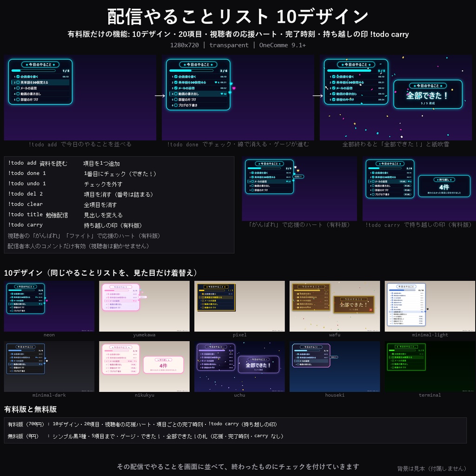Click the caption '全部終わると「全部できた！」と紙吹雪'
The width and height of the screenshot is (476, 476).
point(396,145)
